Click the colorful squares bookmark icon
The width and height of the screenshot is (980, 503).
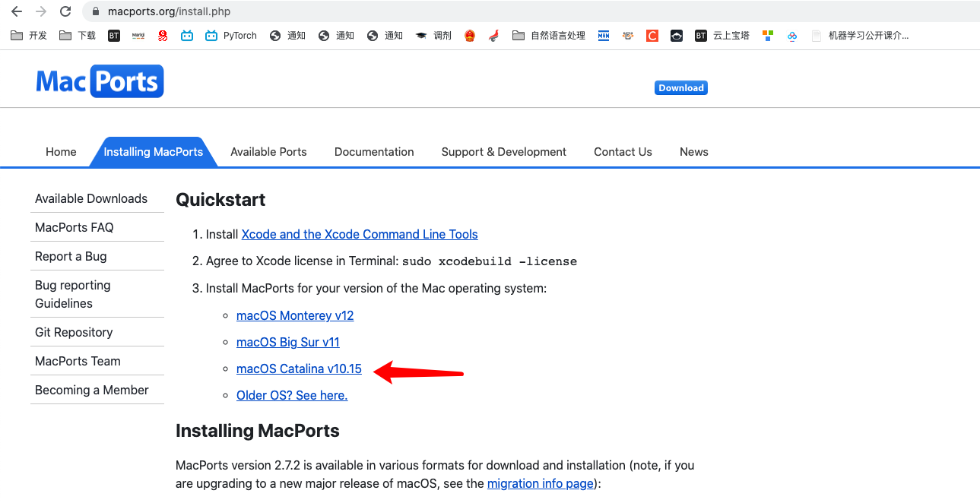click(768, 36)
